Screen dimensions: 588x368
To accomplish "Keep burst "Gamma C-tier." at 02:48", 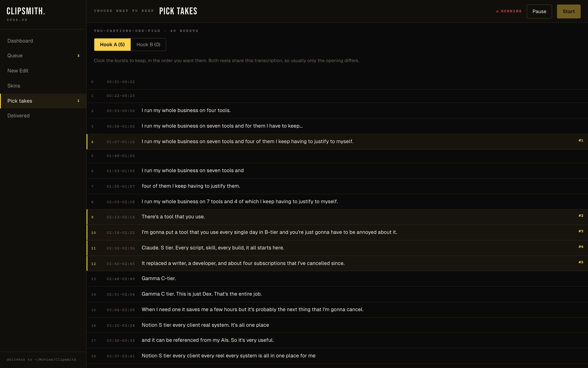I will point(337,279).
